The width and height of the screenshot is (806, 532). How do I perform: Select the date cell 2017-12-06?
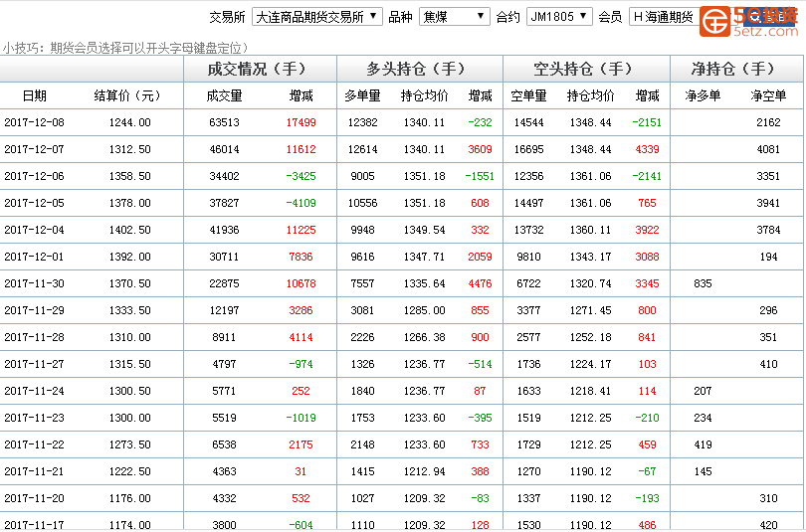coord(35,176)
